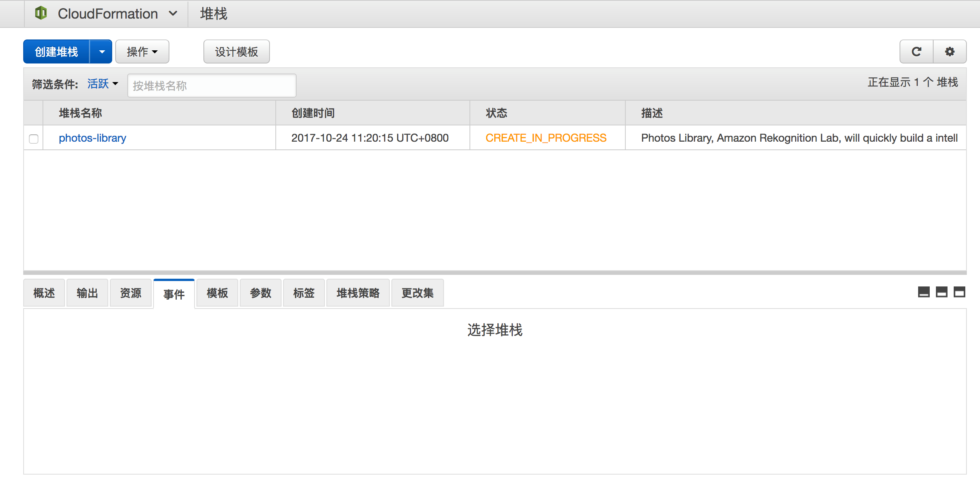Click the 创建时间 column header

point(312,113)
